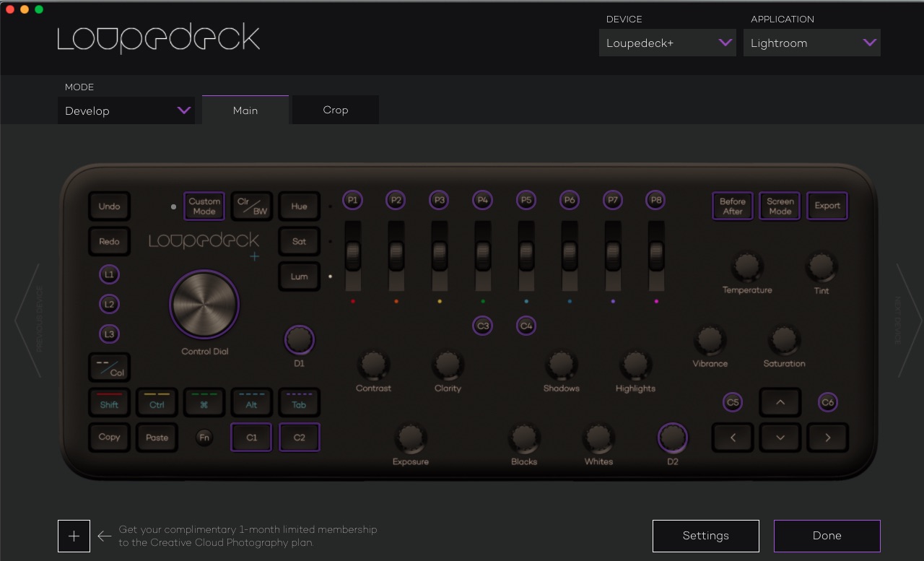The height and width of the screenshot is (561, 924).
Task: Select the C1 custom key
Action: (251, 438)
